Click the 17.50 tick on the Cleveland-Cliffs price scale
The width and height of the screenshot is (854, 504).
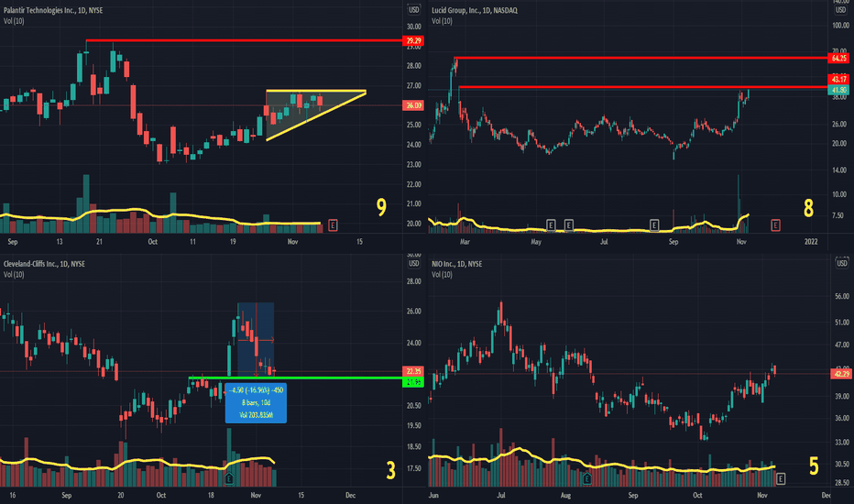coord(413,468)
